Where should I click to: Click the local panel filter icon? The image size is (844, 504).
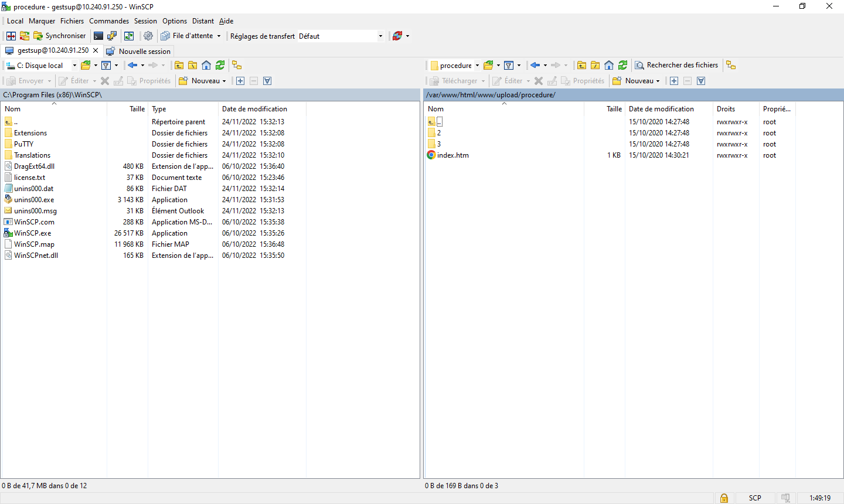tap(106, 65)
